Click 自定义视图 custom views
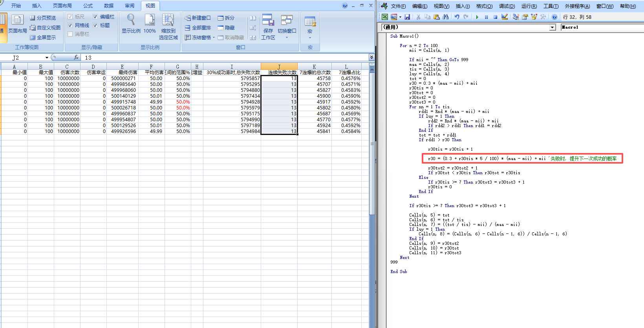The height and width of the screenshot is (328, 644). point(45,28)
